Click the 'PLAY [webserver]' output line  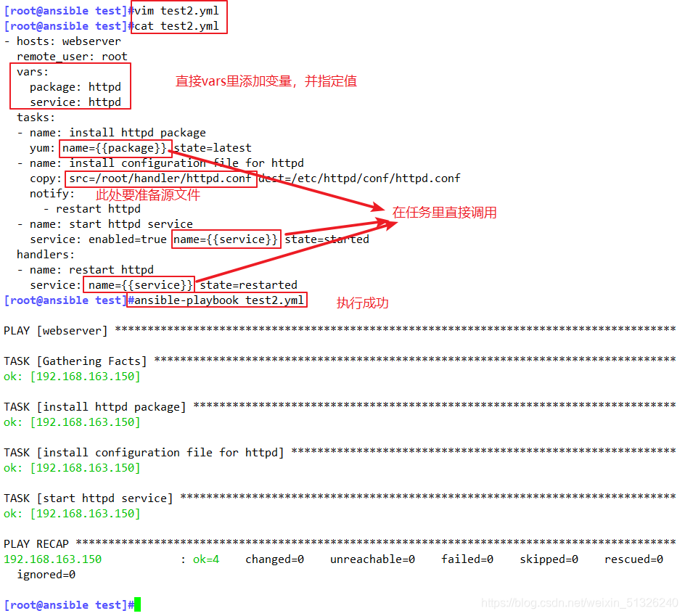point(340,331)
